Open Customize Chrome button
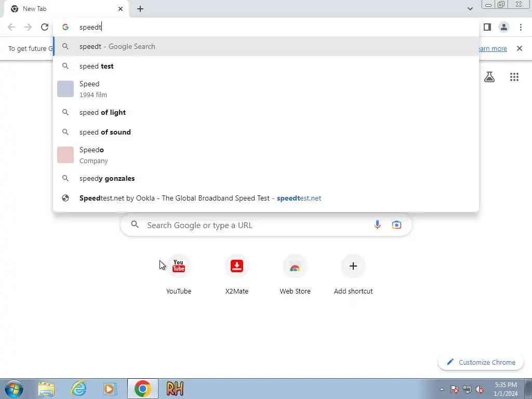 [481, 362]
